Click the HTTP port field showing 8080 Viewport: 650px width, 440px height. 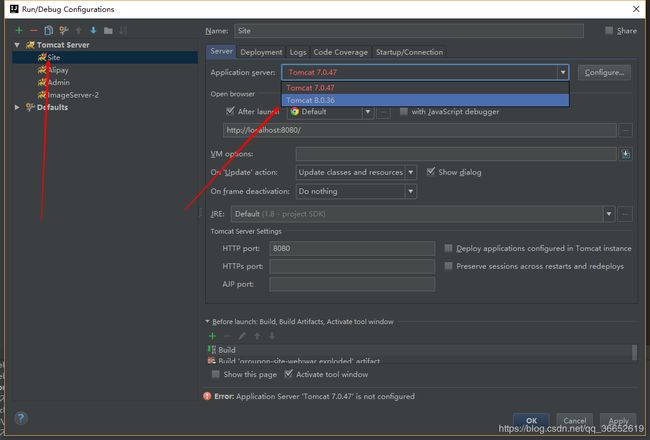pos(352,248)
